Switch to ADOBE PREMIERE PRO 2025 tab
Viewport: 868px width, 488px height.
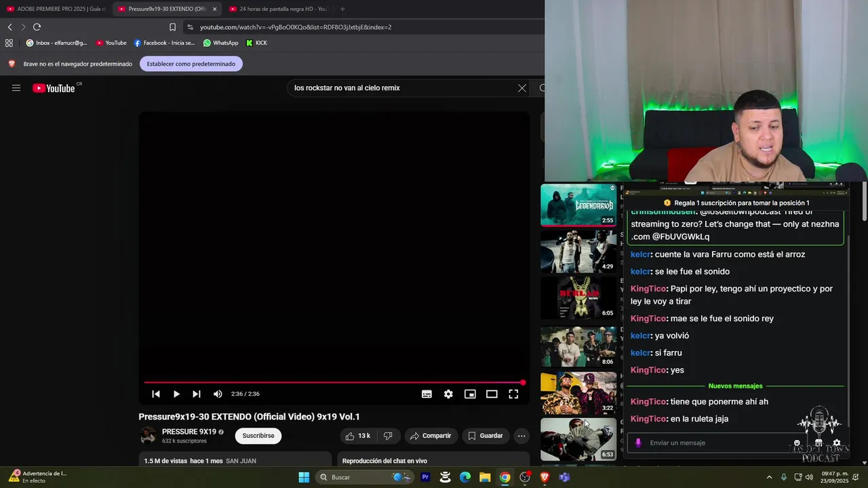click(x=56, y=9)
